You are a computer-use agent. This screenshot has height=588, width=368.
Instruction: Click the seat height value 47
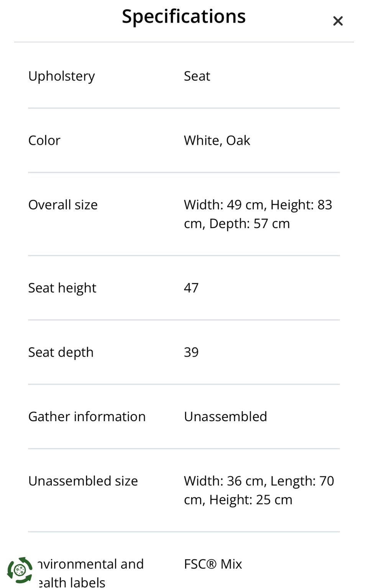tap(191, 288)
